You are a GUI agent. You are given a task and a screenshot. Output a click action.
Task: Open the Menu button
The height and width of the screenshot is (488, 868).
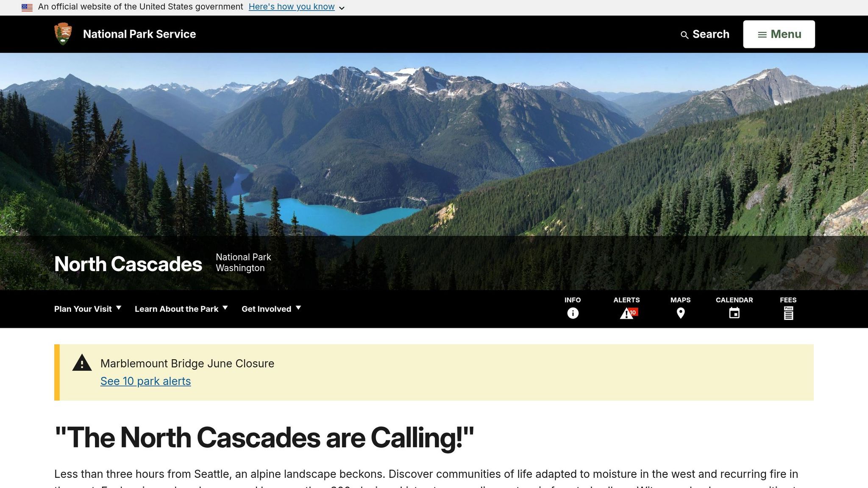coord(779,34)
